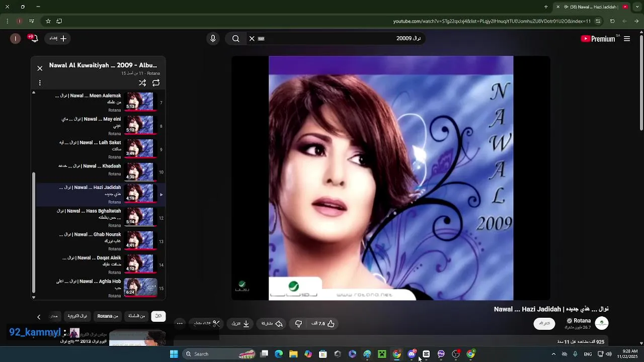644x362 pixels.
Task: Play Nawal ... May eini playlist item
Action: pyautogui.click(x=101, y=126)
